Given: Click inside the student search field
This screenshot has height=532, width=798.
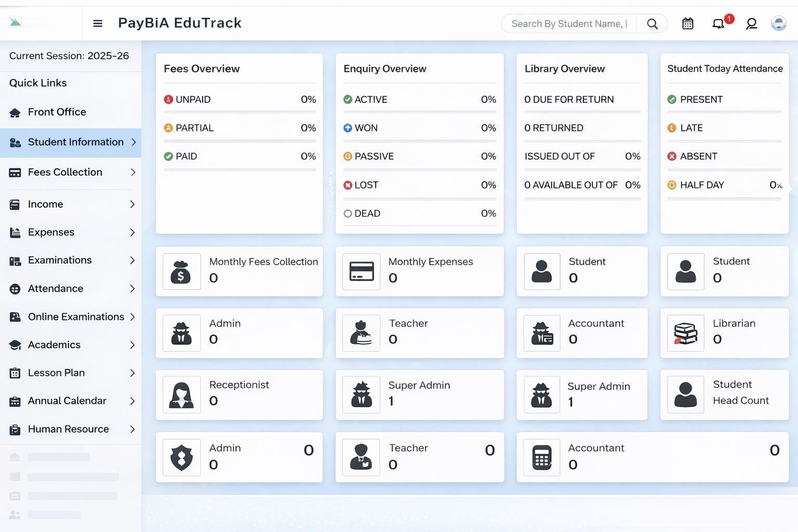Looking at the screenshot, I should pyautogui.click(x=566, y=23).
